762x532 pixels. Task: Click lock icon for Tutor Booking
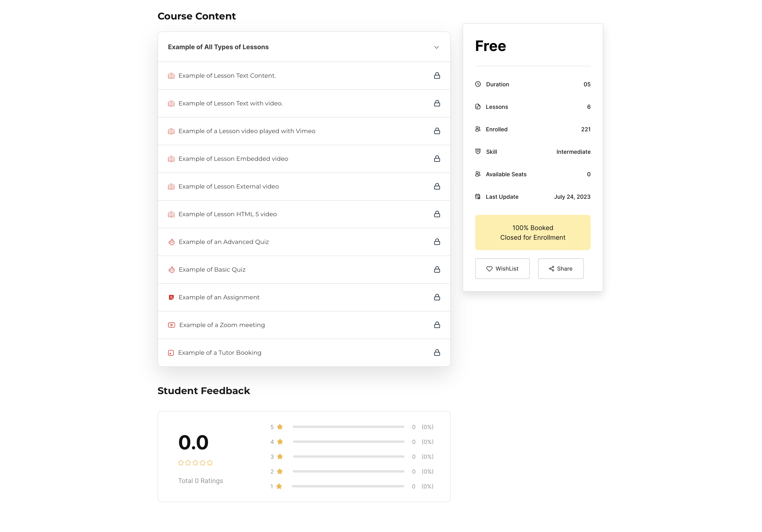coord(437,353)
